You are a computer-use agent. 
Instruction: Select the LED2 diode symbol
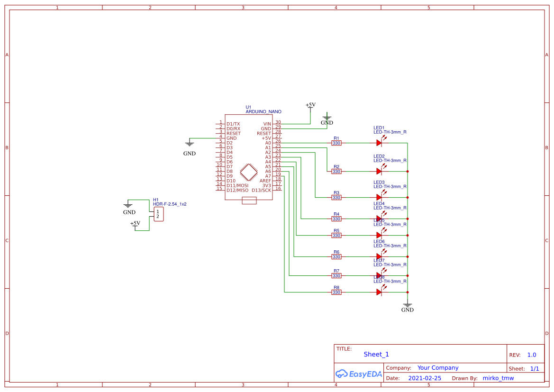click(x=379, y=171)
